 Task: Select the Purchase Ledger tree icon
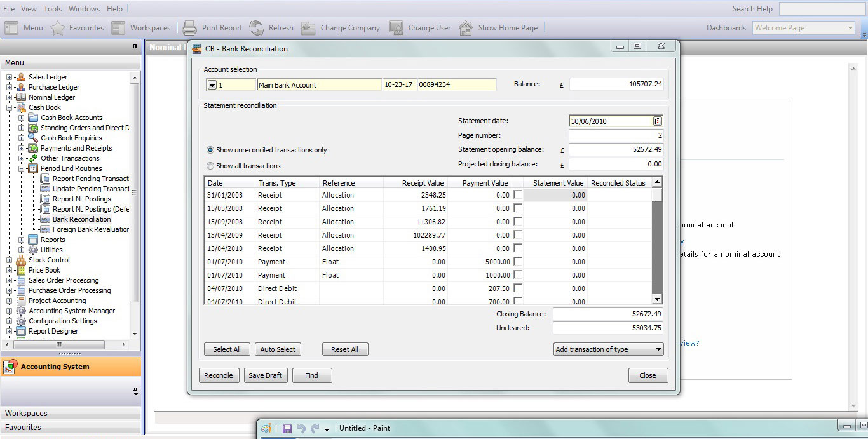tap(21, 87)
